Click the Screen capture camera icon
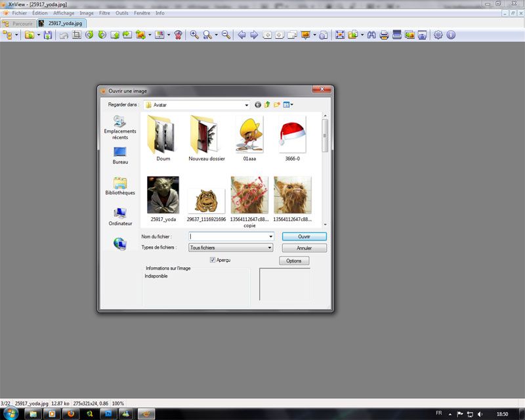The image size is (525, 420). pos(422,35)
